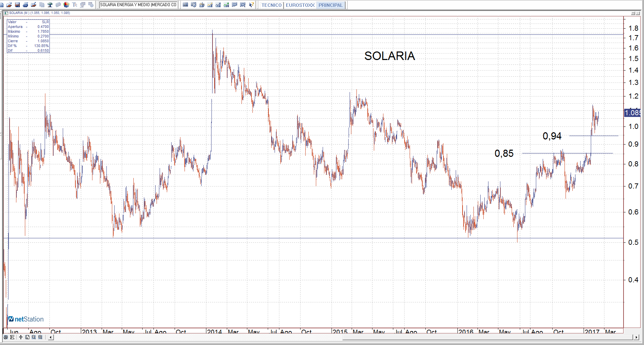644x345 pixels.
Task: Click the horizontal scrollbar thumb below chart
Action: coord(488,337)
